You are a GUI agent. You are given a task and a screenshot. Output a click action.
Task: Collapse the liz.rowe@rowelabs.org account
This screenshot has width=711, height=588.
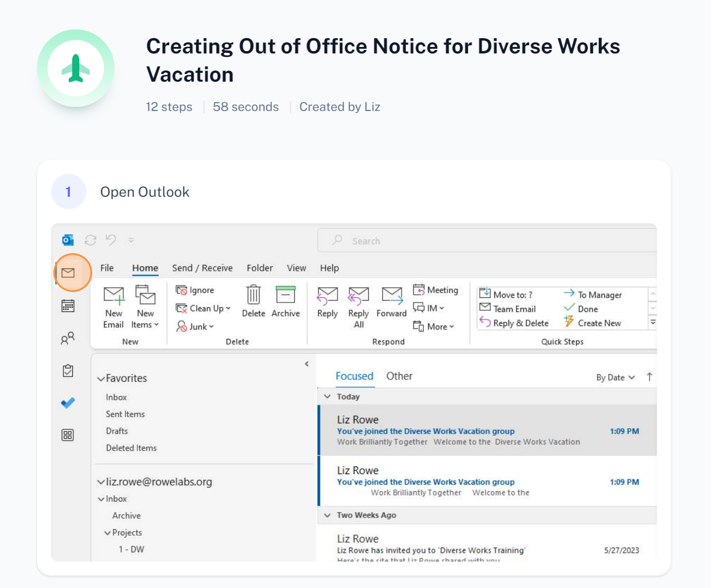pos(101,482)
